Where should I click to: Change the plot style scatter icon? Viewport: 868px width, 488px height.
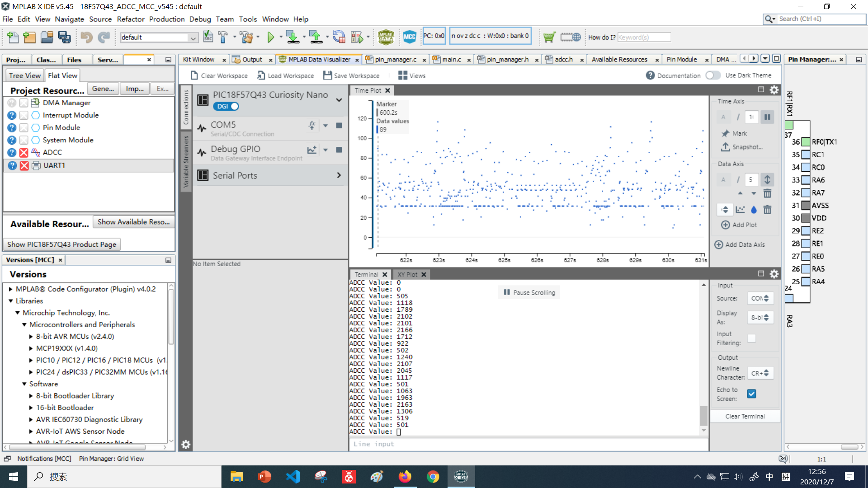(x=740, y=210)
